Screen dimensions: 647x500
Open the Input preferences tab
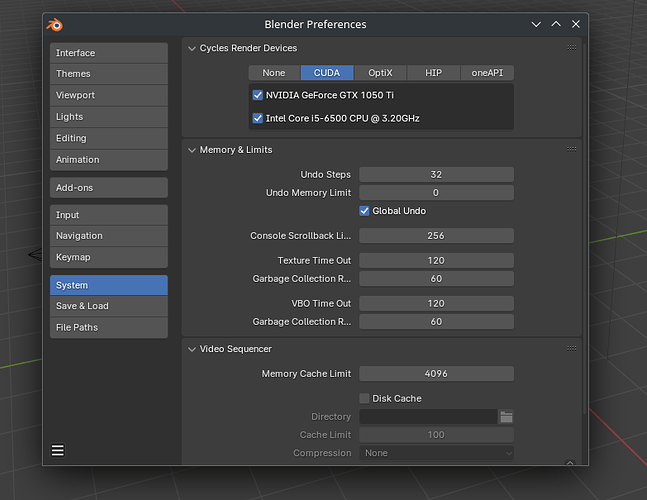(x=109, y=215)
